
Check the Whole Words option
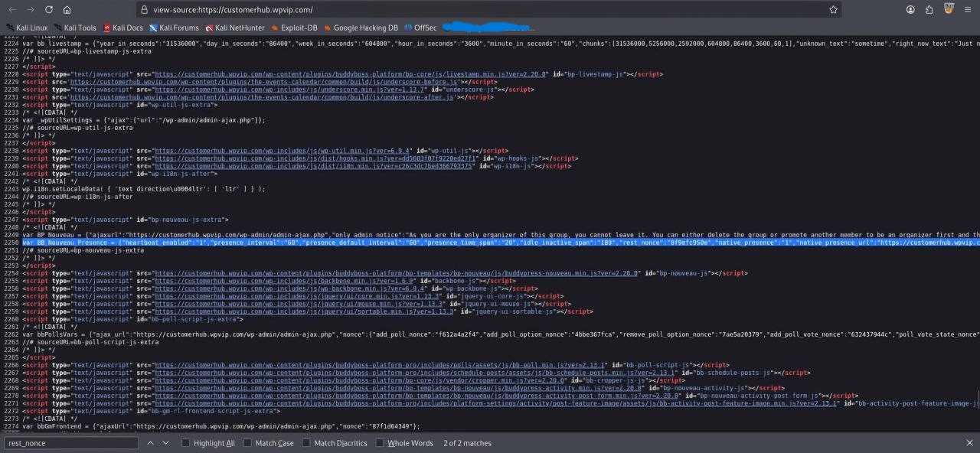(380, 443)
